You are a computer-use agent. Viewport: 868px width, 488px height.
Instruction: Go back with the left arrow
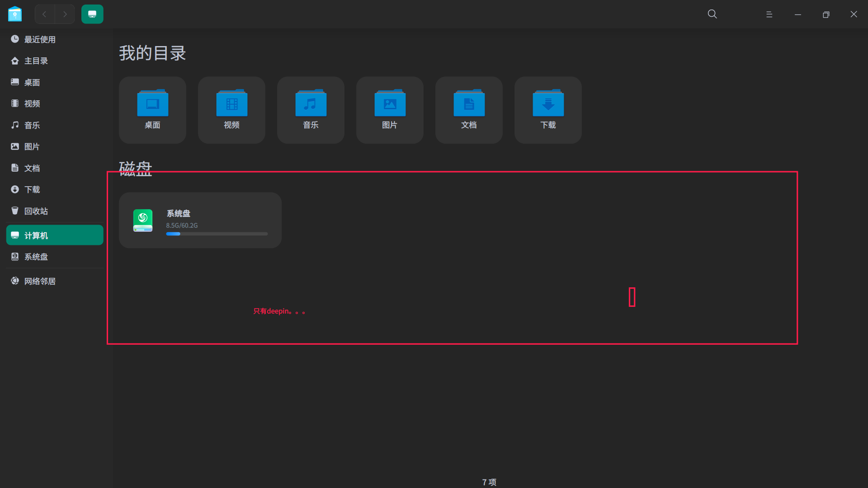coord(44,14)
